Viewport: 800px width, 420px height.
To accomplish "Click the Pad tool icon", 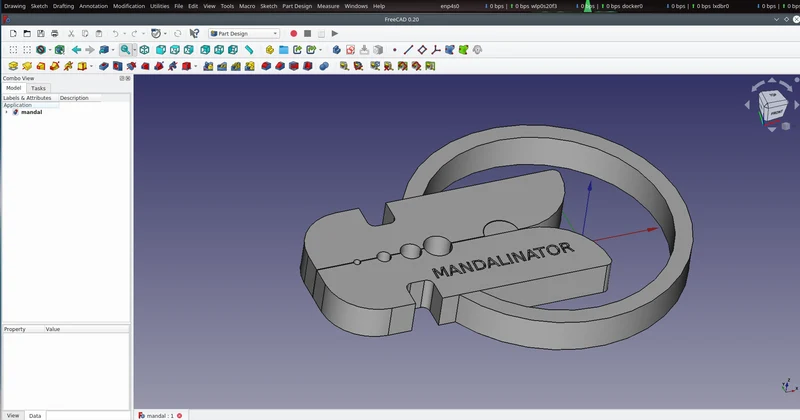I will point(13,66).
